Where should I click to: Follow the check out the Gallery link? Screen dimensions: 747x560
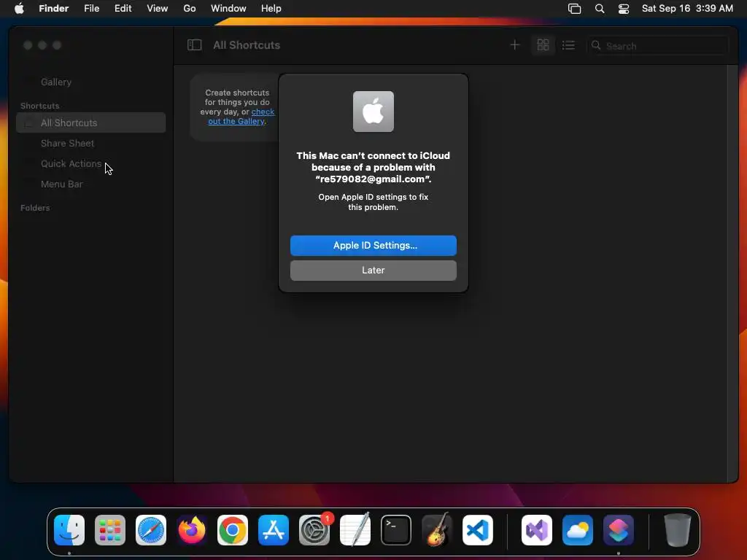pyautogui.click(x=241, y=117)
